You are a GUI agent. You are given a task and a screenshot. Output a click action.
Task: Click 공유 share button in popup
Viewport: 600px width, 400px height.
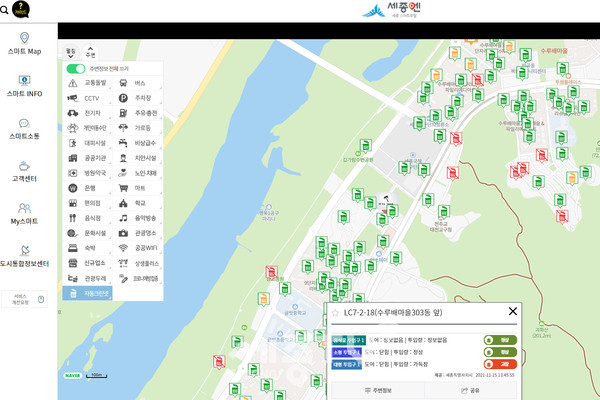(472, 391)
